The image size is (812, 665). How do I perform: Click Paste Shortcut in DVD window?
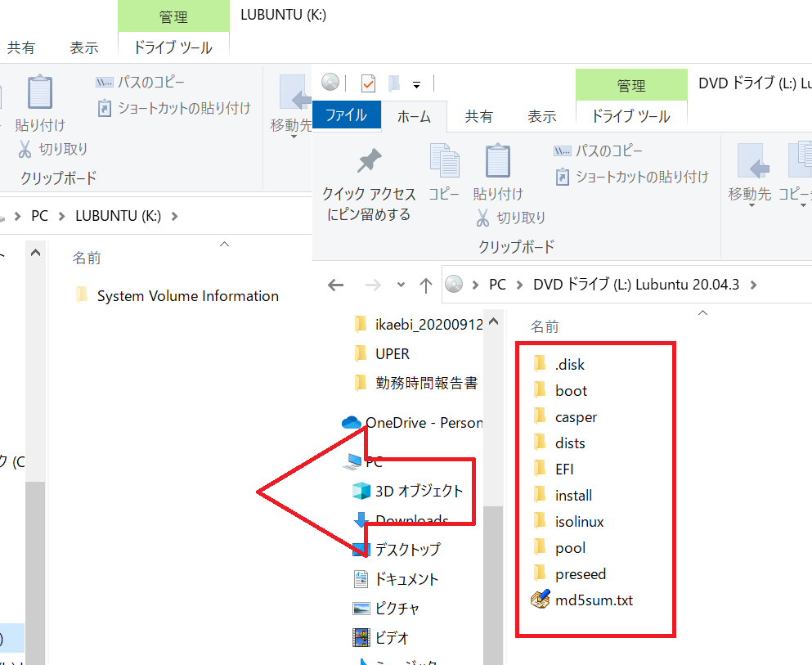click(x=631, y=177)
